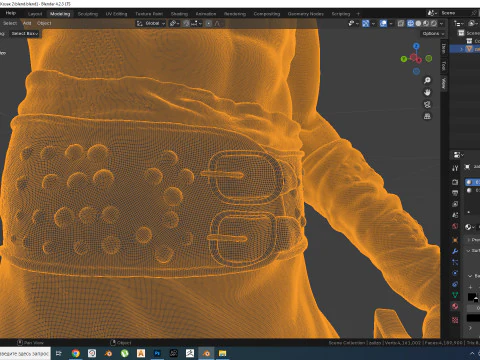
Task: Click the green Y axis gizmo handle
Action: pyautogui.click(x=404, y=59)
